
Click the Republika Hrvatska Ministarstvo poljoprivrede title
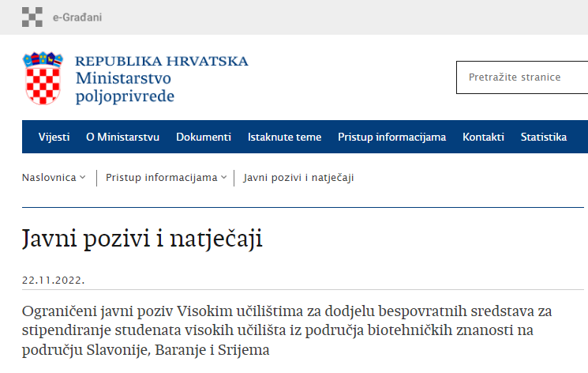(161, 79)
